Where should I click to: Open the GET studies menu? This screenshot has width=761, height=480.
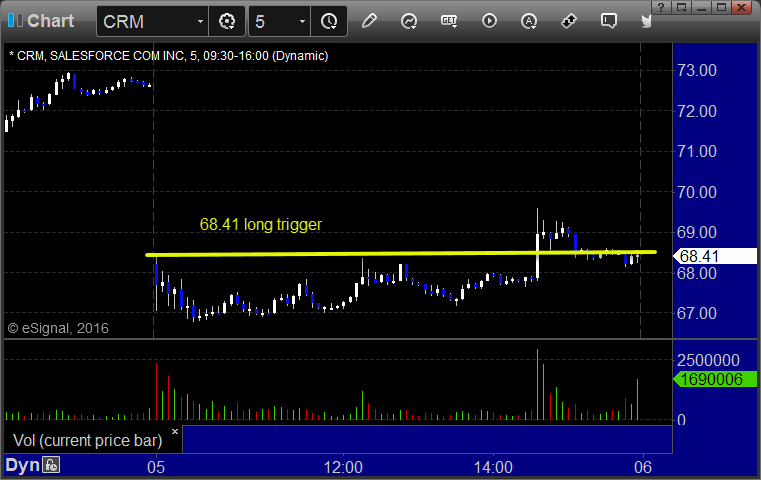coord(449,21)
